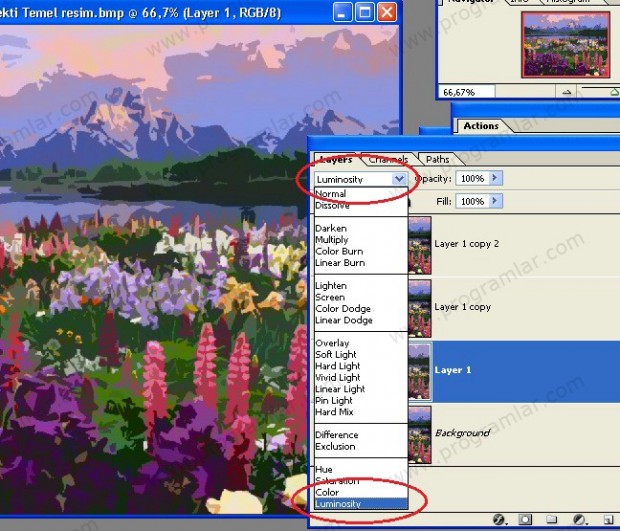
Task: Click the Navigator preview thumbnail
Action: [x=565, y=44]
